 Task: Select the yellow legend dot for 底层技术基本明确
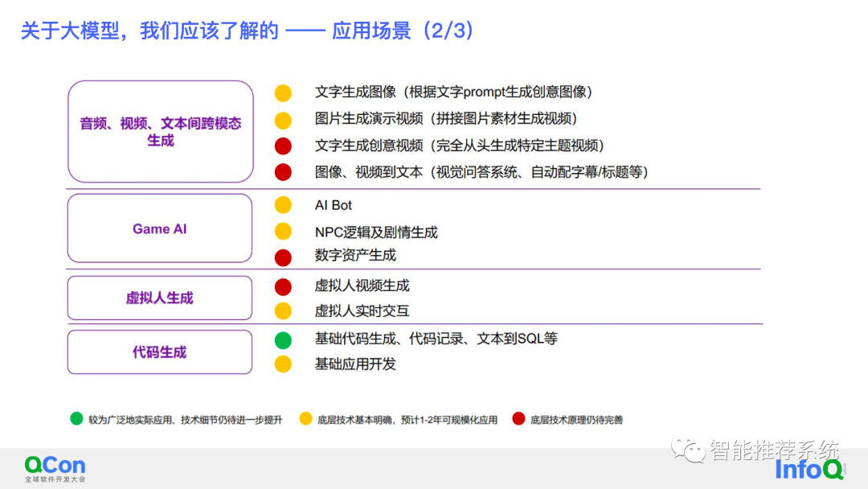click(x=305, y=419)
